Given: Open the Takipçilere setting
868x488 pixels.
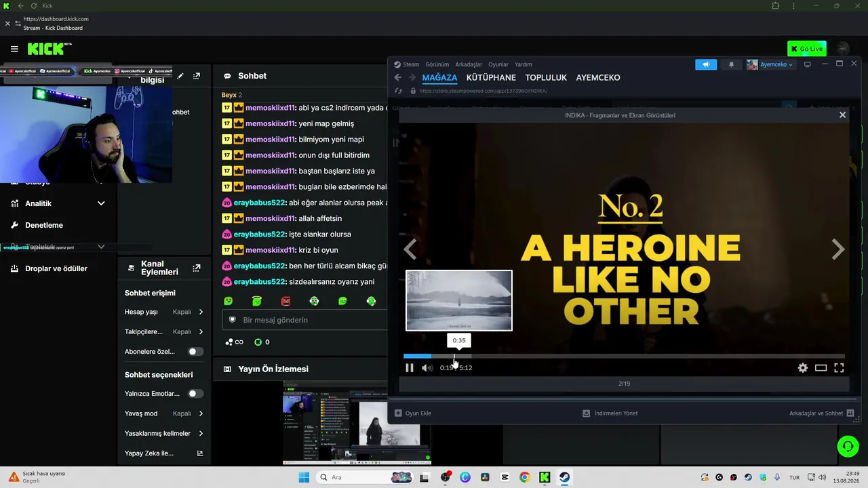Looking at the screenshot, I should pos(164,331).
